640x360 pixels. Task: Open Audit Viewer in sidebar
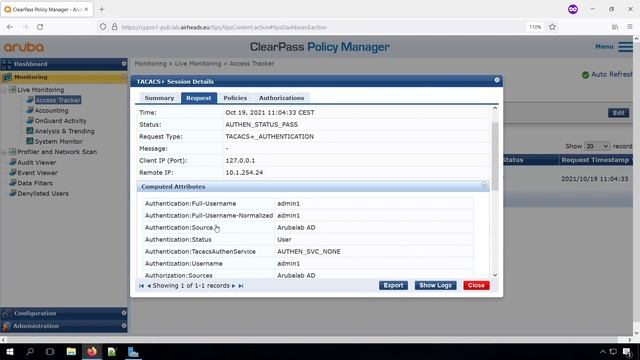pos(37,162)
